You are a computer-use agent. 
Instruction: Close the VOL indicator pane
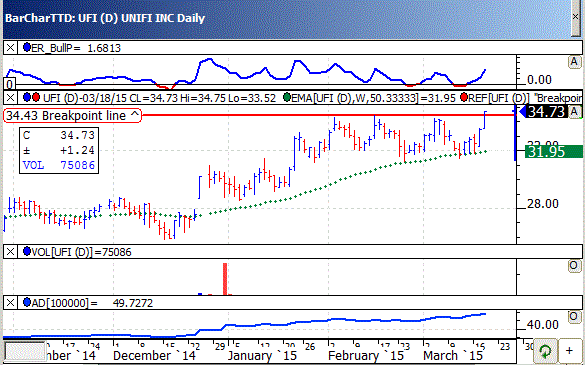[10, 252]
